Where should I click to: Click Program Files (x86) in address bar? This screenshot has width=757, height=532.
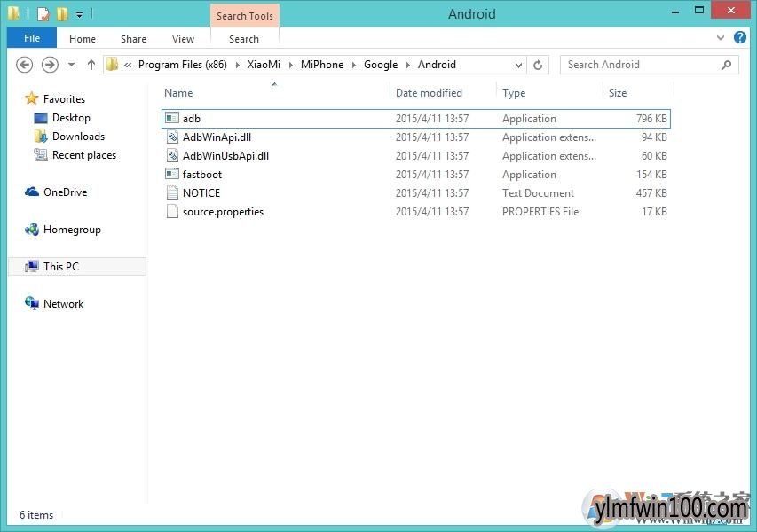pyautogui.click(x=183, y=65)
